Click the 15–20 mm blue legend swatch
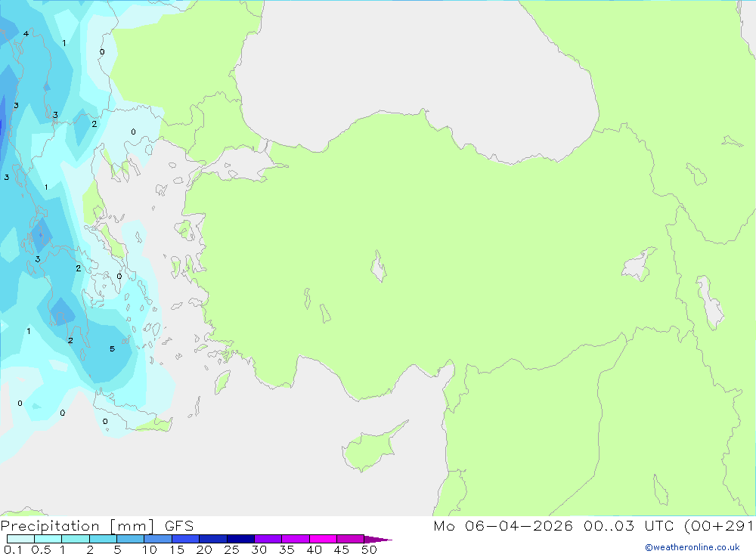This screenshot has width=756, height=554. click(x=186, y=539)
